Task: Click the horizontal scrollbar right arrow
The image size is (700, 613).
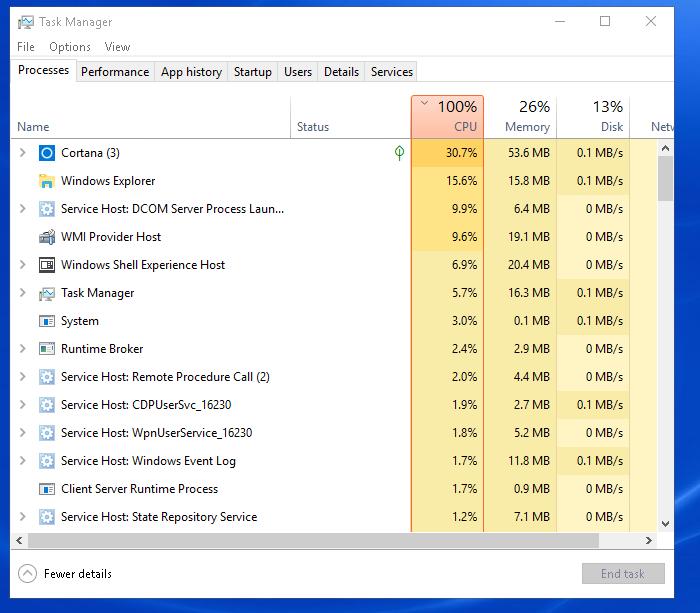Action: coord(649,541)
